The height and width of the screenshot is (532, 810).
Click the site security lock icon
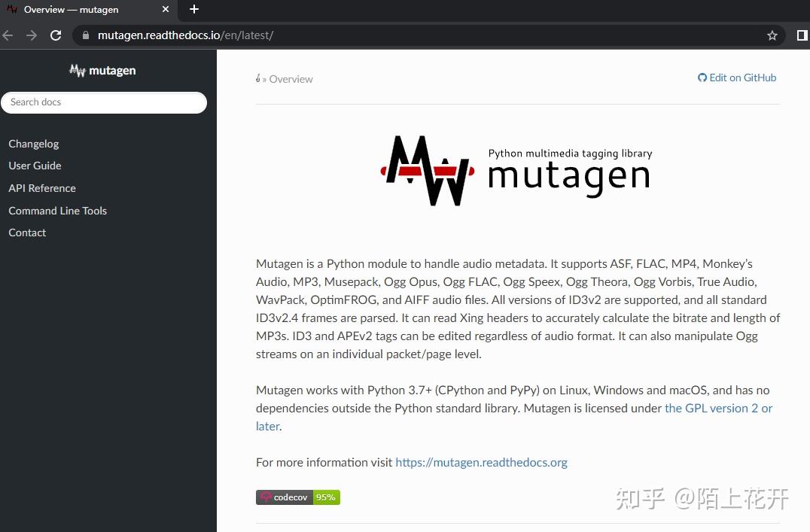[x=85, y=35]
